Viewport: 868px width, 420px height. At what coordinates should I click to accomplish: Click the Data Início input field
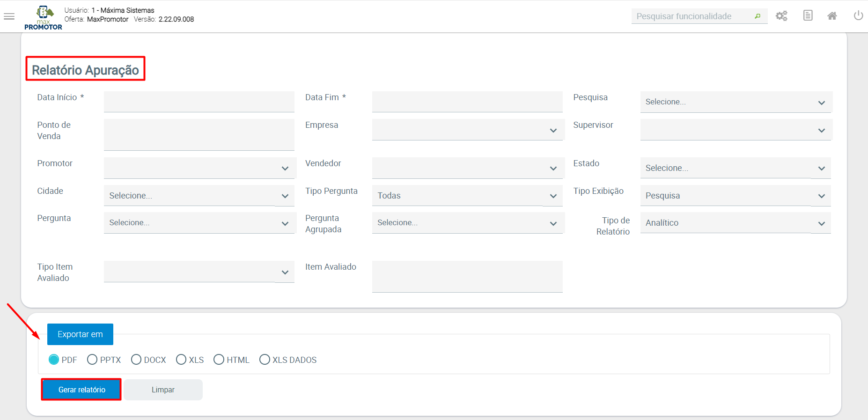coord(199,102)
